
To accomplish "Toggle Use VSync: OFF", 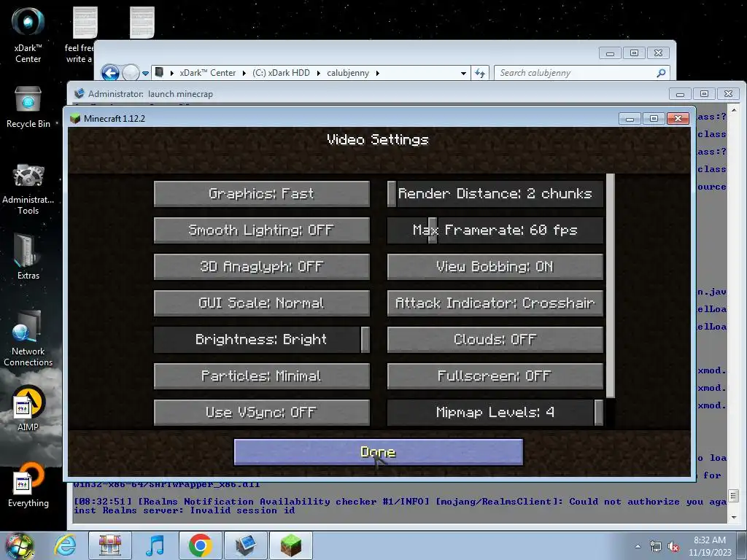I will [262, 413].
